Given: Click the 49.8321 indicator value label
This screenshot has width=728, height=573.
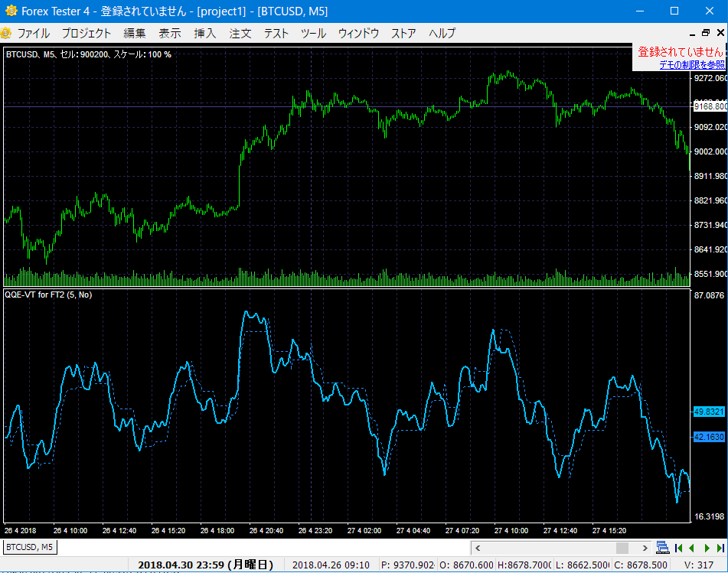Looking at the screenshot, I should point(709,412).
